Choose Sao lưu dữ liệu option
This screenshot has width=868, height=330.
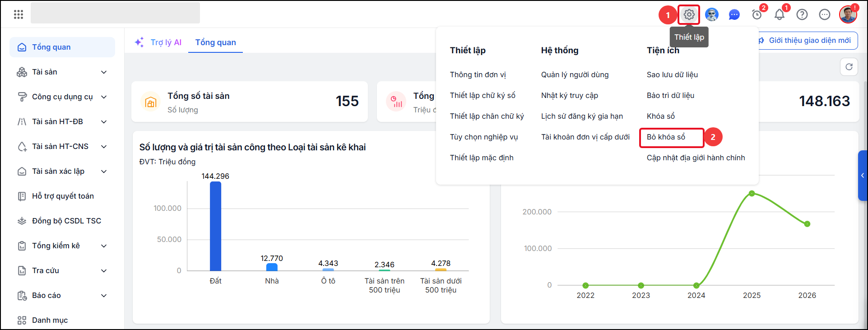point(672,74)
